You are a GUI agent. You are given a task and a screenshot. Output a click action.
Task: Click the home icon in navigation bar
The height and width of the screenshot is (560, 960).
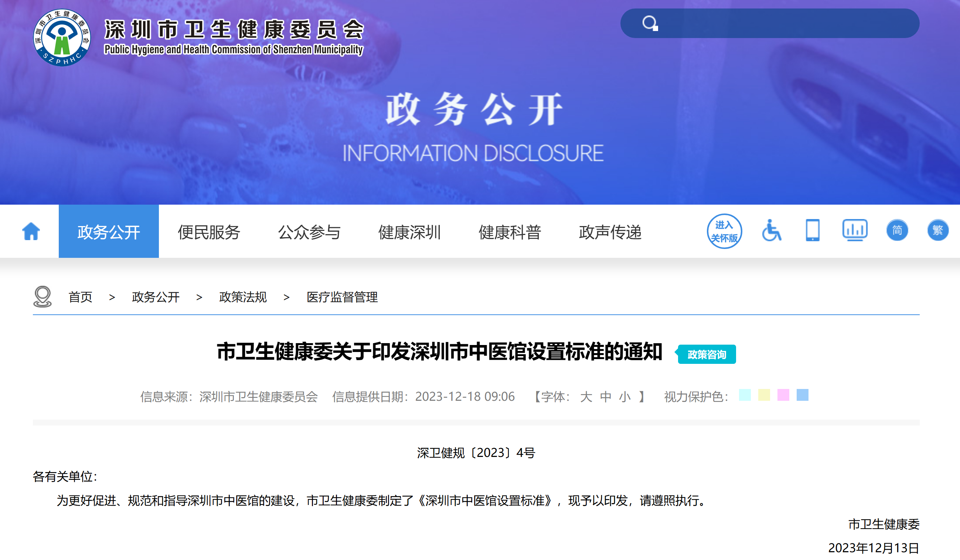pos(31,231)
